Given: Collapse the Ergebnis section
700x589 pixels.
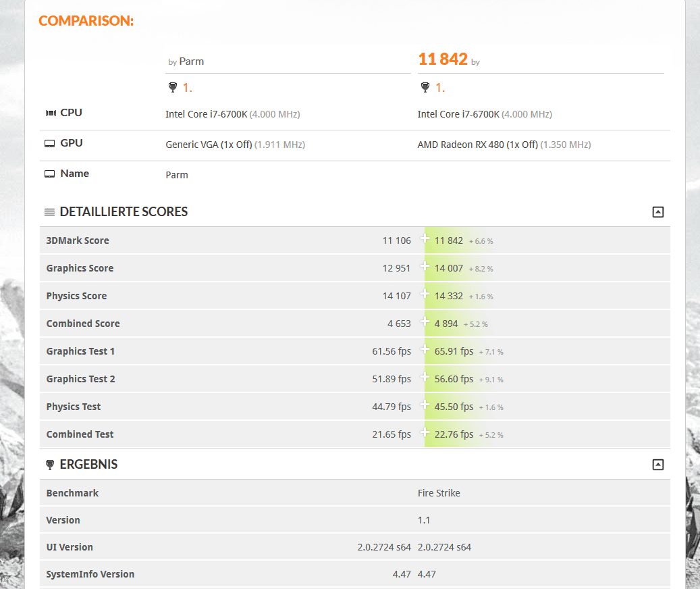Looking at the screenshot, I should pyautogui.click(x=657, y=465).
